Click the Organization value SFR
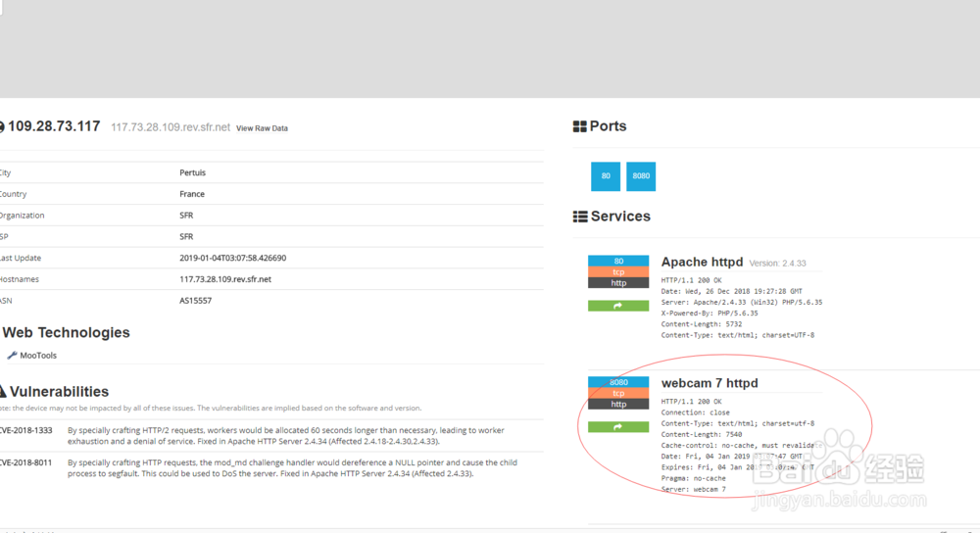The height and width of the screenshot is (533, 980). (186, 216)
